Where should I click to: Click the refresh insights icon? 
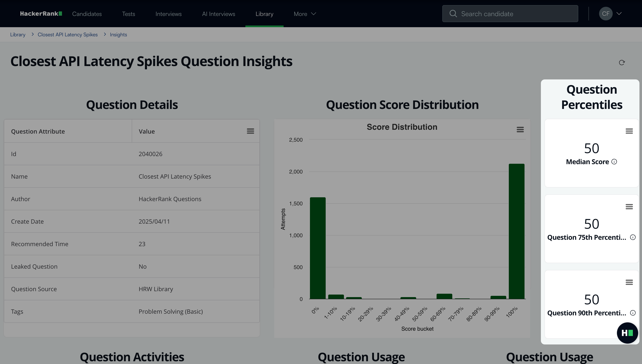point(622,62)
